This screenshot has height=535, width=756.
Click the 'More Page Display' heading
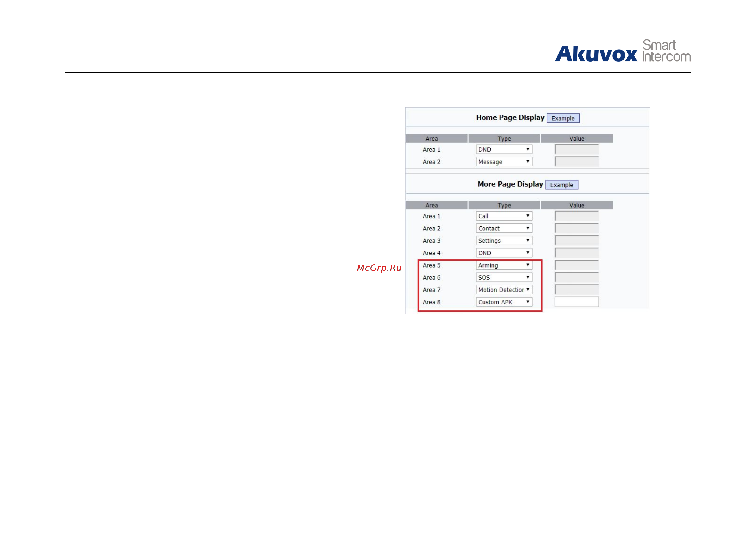510,184
